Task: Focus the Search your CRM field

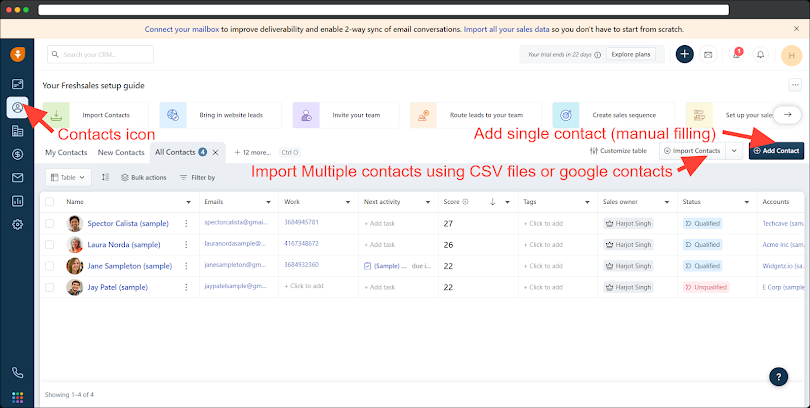Action: point(101,54)
